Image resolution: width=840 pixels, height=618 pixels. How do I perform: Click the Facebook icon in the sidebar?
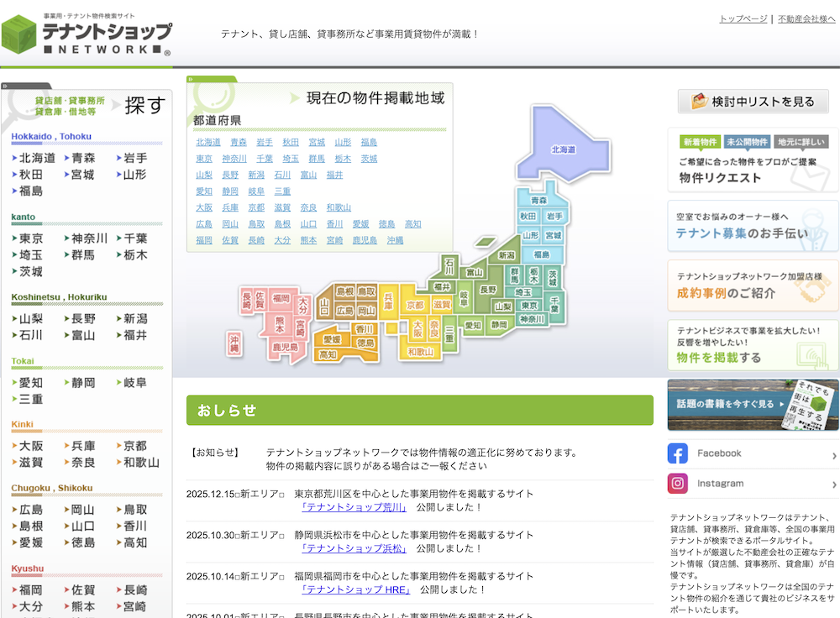(678, 453)
